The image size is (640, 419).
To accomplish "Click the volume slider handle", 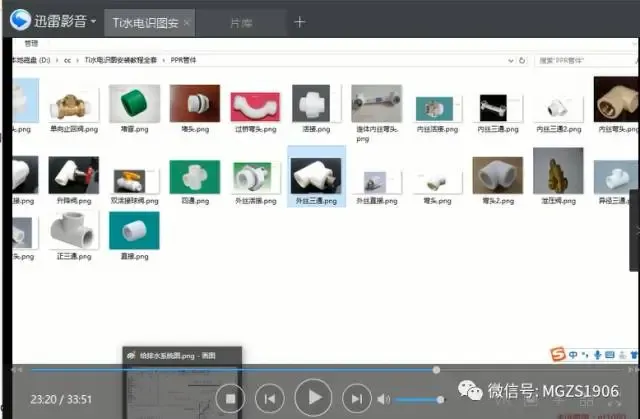I will pos(440,399).
